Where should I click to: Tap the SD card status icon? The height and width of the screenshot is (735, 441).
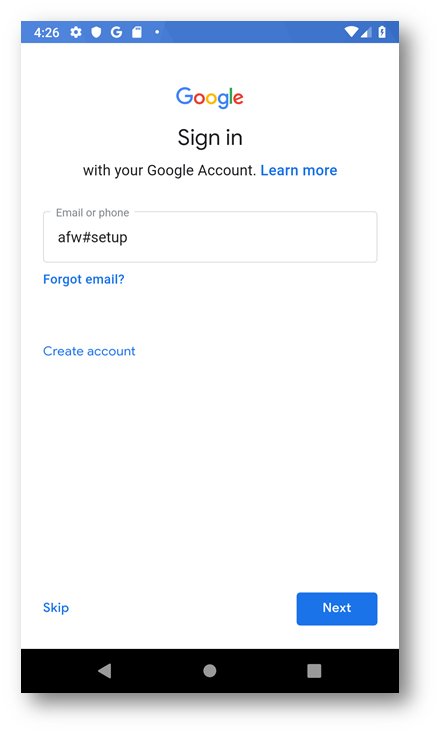tap(136, 32)
